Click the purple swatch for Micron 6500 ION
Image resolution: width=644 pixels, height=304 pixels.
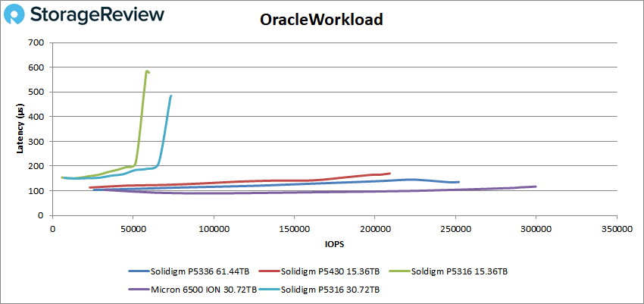pyautogui.click(x=139, y=290)
